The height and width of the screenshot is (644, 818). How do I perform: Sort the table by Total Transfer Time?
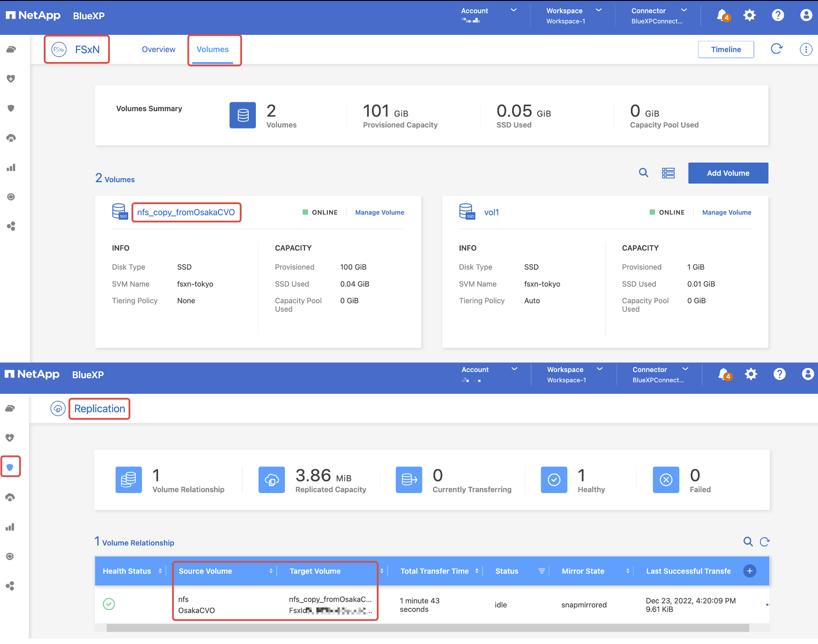coord(477,571)
